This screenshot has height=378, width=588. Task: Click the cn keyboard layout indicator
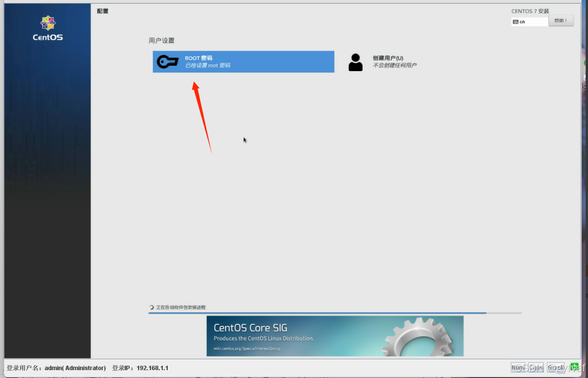point(530,22)
